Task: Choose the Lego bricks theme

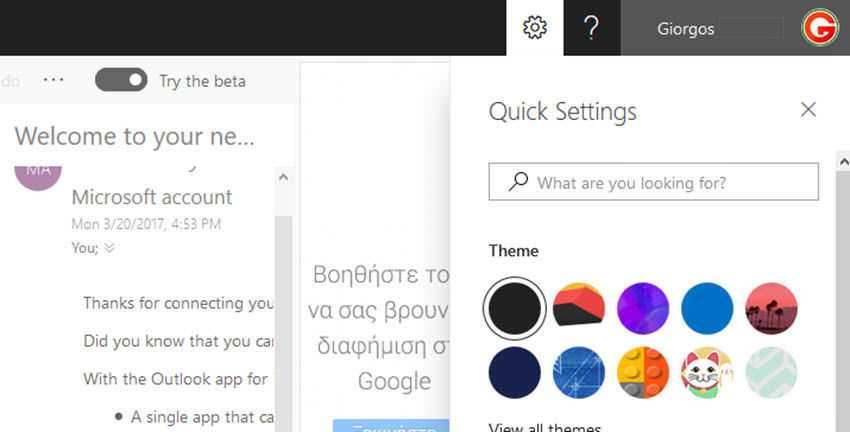Action: click(643, 372)
